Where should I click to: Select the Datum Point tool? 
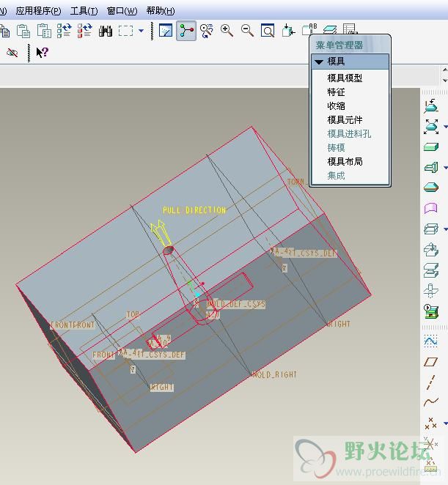point(431,423)
